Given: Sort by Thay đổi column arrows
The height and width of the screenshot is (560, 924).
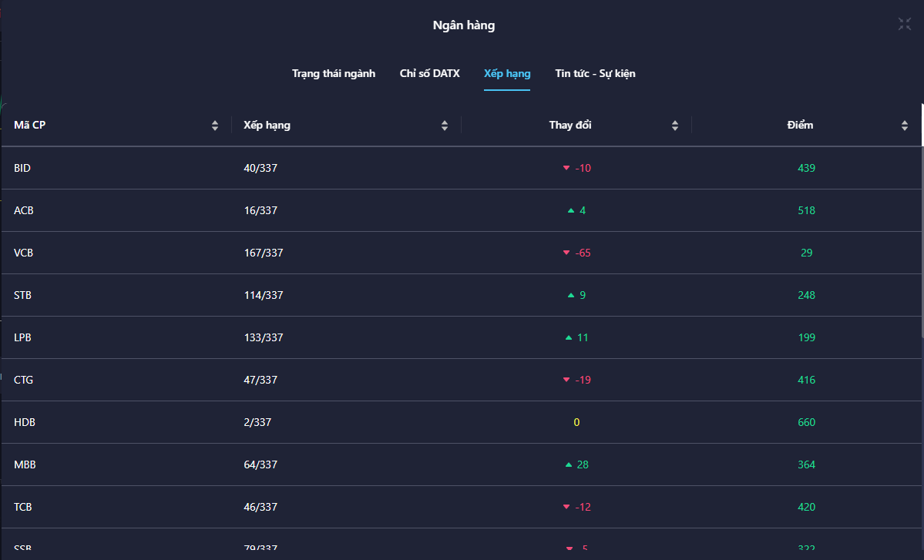Looking at the screenshot, I should [x=675, y=126].
